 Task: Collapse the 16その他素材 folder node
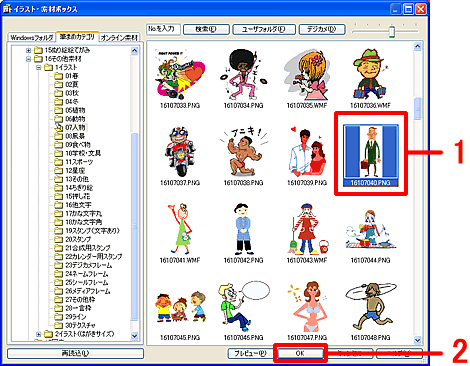pyautogui.click(x=29, y=59)
